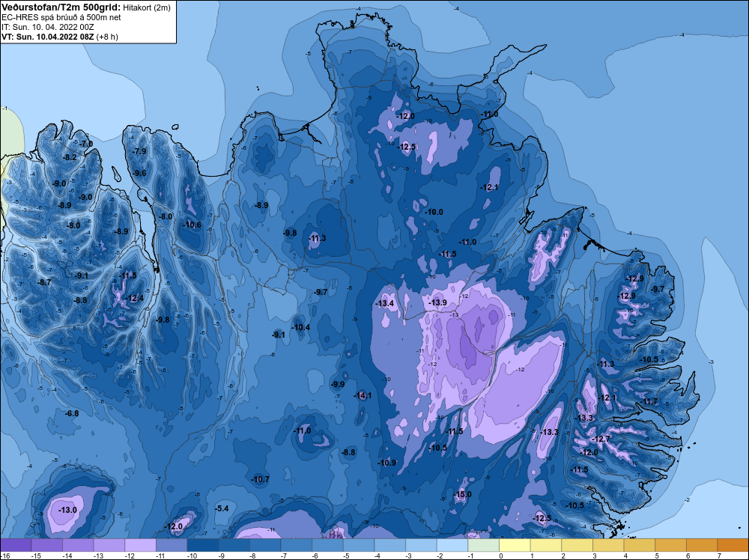Click the '-14' legend scale number
This screenshot has height=560, width=749.
(67, 556)
